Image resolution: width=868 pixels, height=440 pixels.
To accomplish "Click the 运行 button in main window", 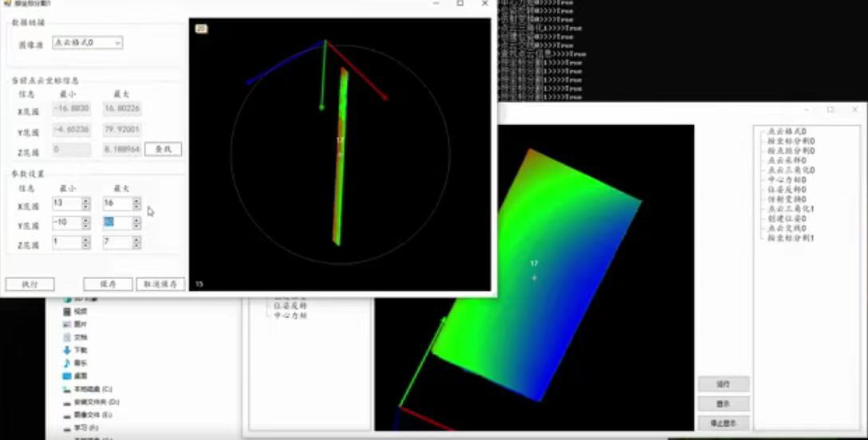I will click(724, 384).
